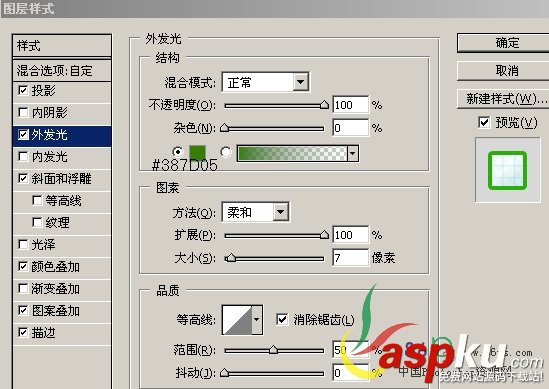
Task: Enable the 内阴影 checkbox
Action: (x=23, y=113)
